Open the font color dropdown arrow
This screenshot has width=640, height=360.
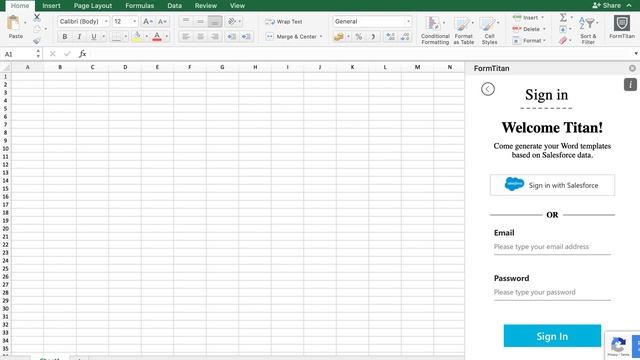pyautogui.click(x=167, y=37)
